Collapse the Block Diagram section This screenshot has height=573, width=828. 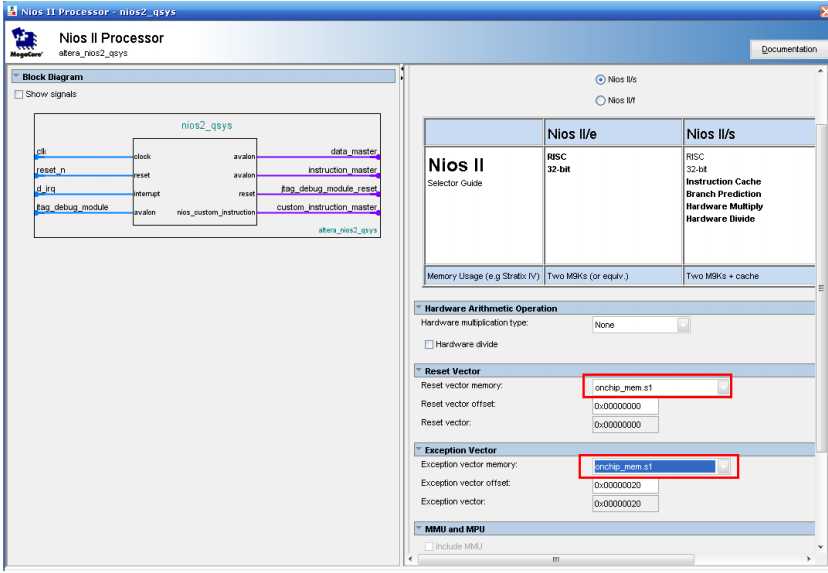(x=16, y=77)
